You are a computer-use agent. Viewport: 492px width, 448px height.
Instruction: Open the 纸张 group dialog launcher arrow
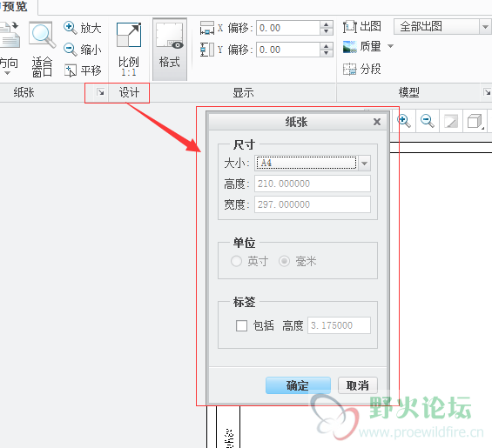[101, 92]
